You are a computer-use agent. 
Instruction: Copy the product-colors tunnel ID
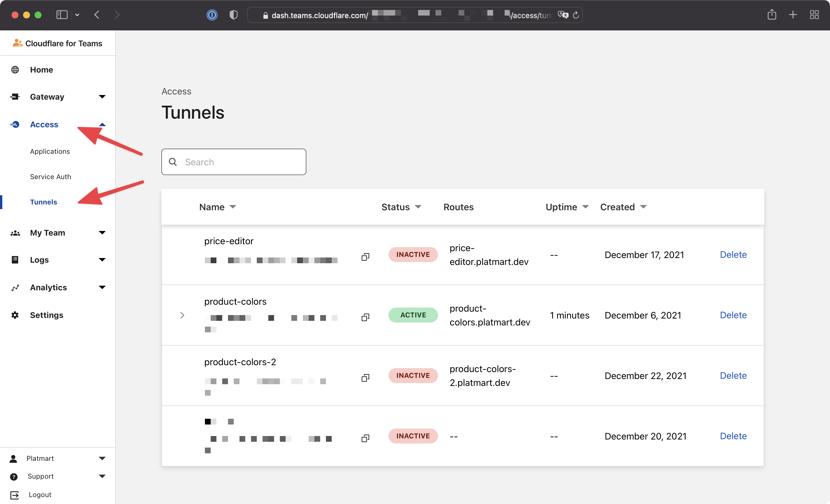(365, 317)
